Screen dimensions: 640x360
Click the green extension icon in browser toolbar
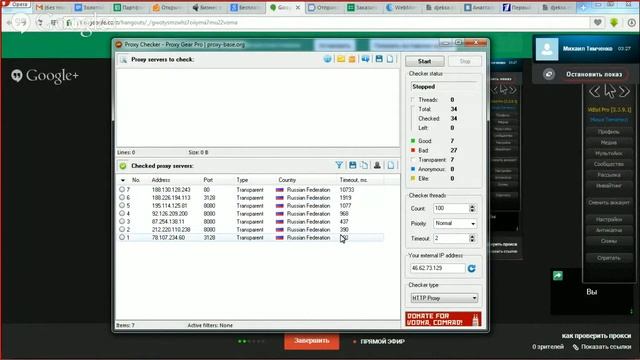point(614,23)
